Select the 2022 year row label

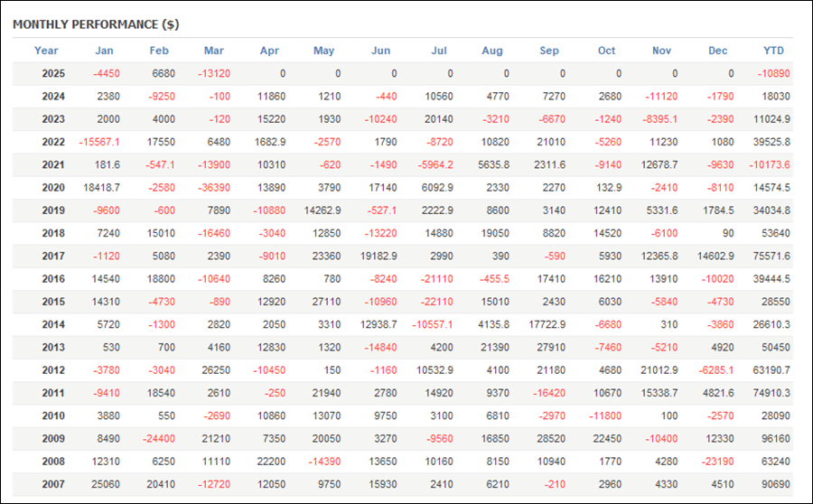click(53, 142)
